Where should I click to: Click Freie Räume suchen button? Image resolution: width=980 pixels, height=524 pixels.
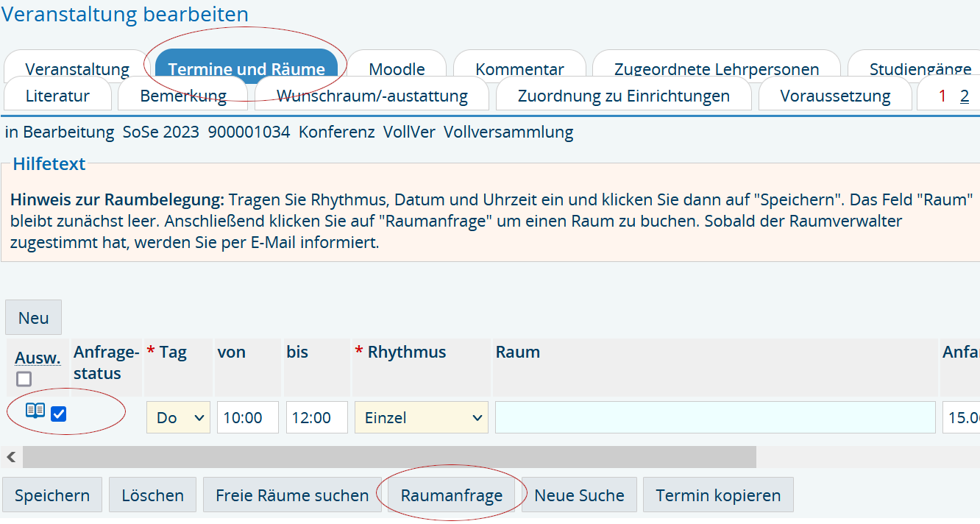tap(292, 495)
